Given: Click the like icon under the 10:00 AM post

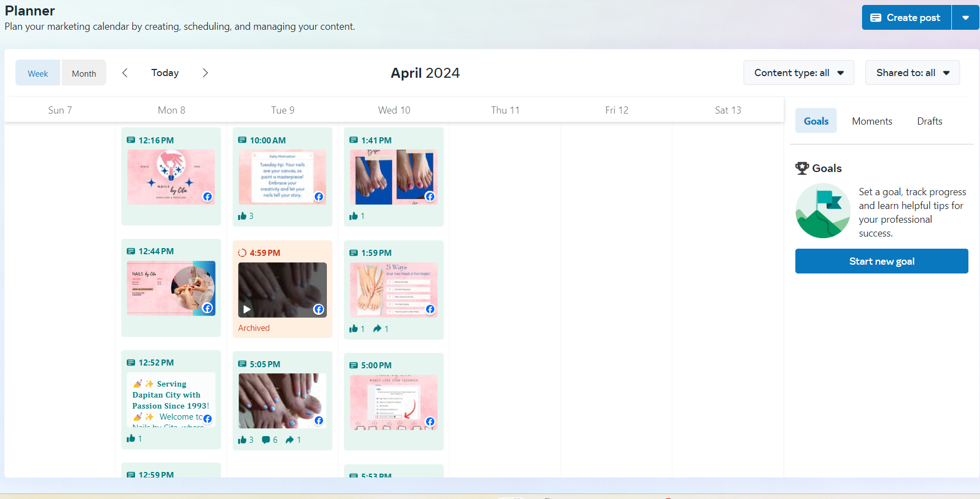Looking at the screenshot, I should tap(242, 216).
